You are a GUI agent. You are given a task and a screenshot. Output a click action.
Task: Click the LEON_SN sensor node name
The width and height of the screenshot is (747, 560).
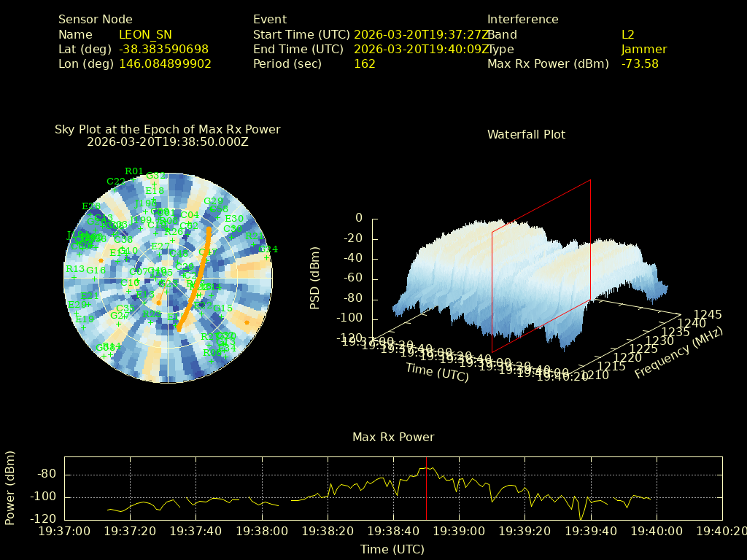click(145, 35)
